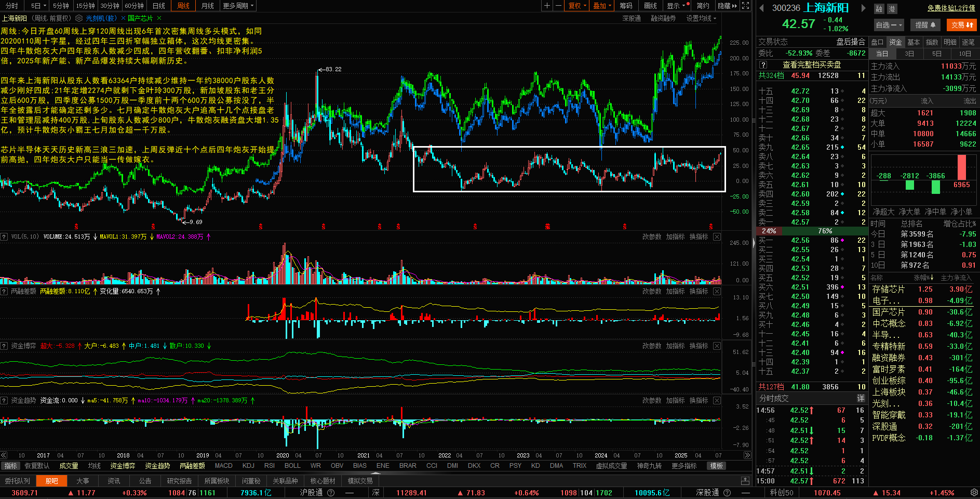
Task: Open the 5日 period dropdown
Action: pos(38,6)
